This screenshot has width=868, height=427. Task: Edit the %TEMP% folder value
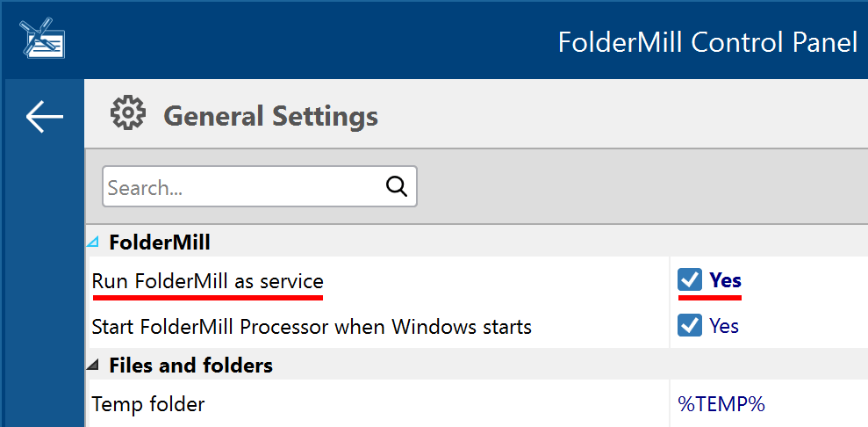[x=721, y=404]
